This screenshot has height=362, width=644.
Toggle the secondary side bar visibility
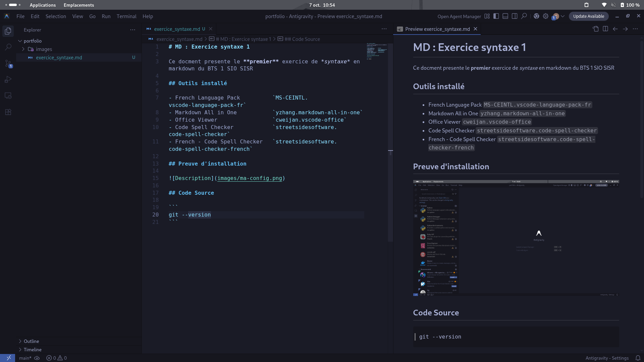click(514, 16)
